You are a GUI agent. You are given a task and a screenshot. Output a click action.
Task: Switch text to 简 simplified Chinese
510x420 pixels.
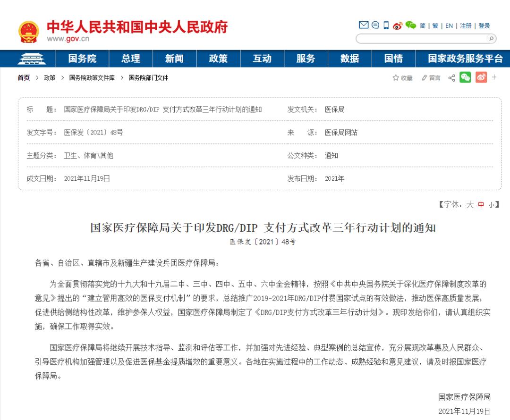point(423,25)
